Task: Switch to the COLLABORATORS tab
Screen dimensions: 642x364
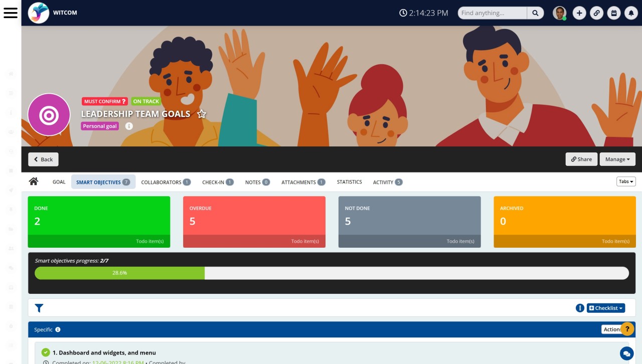Action: (x=161, y=182)
